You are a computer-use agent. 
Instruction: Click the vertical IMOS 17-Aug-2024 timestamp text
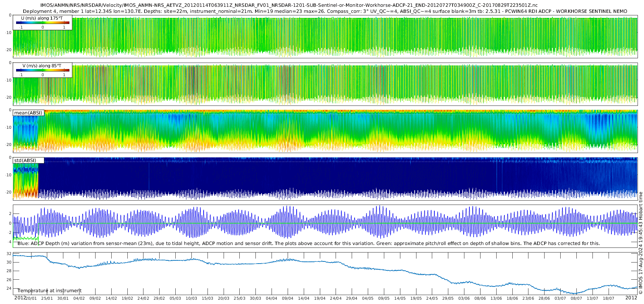click(640, 243)
